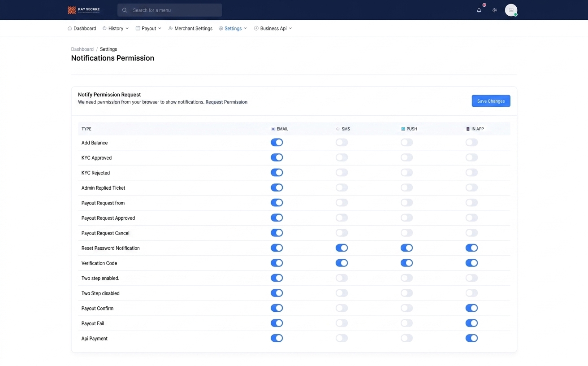Disable email for Api Payment

277,338
